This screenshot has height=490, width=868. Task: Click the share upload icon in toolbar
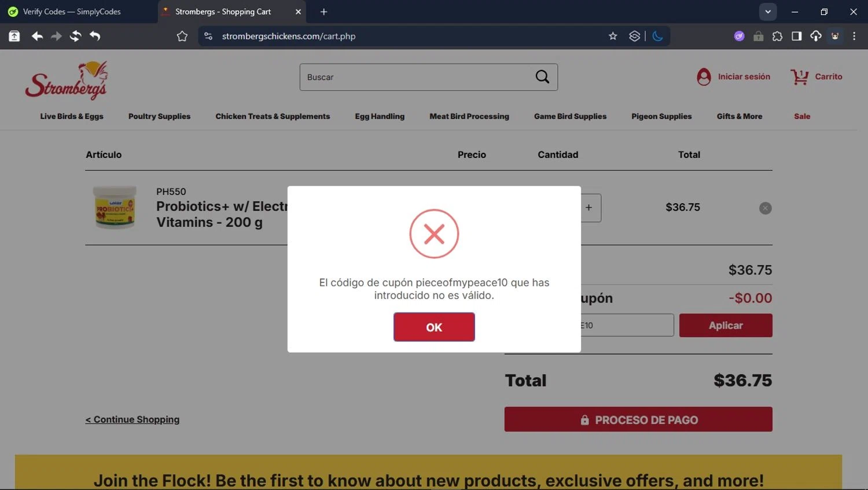[x=14, y=36]
